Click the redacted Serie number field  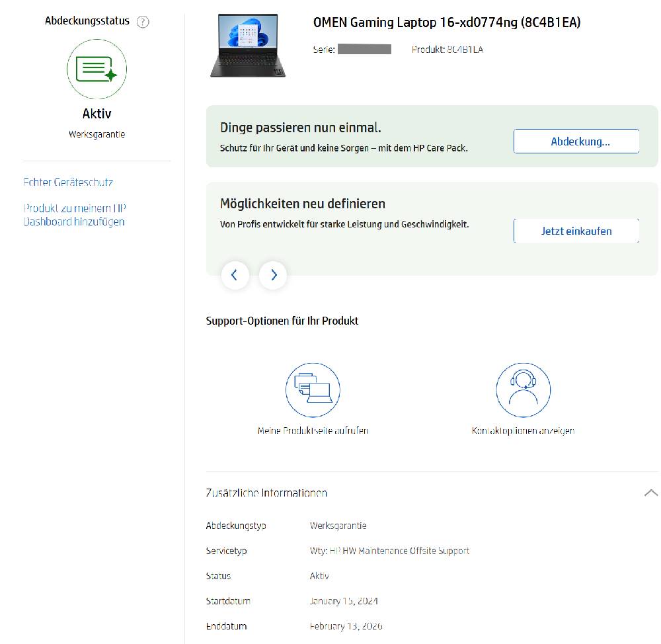coord(364,50)
